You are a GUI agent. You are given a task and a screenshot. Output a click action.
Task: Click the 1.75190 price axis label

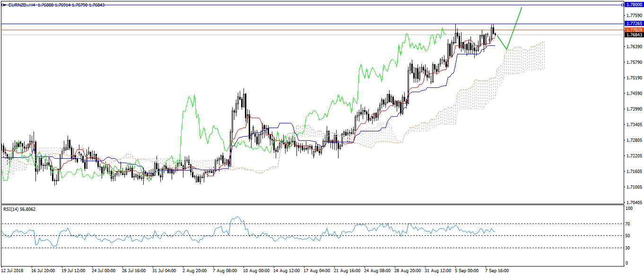click(x=633, y=78)
